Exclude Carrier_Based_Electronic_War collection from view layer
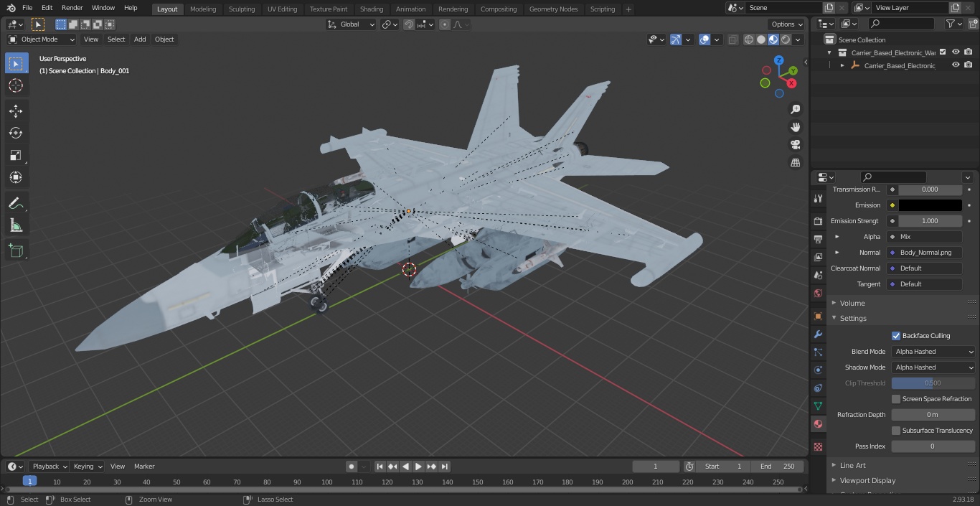980x506 pixels. (943, 52)
